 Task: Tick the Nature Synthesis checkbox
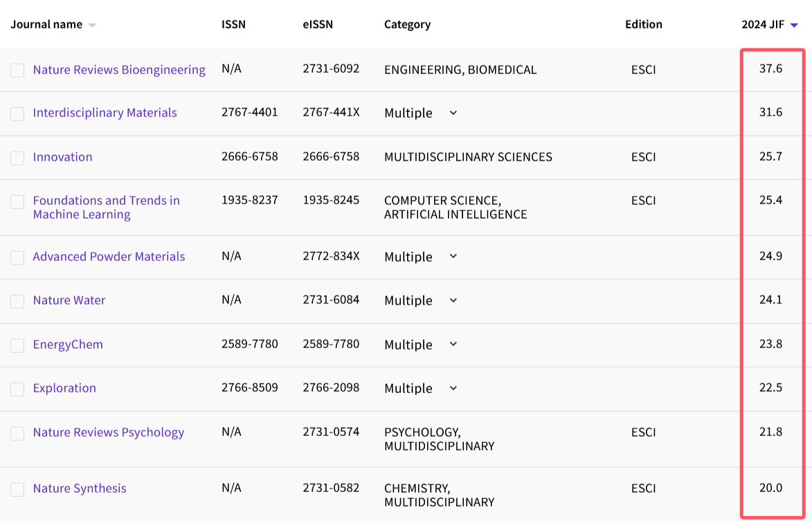pyautogui.click(x=17, y=489)
